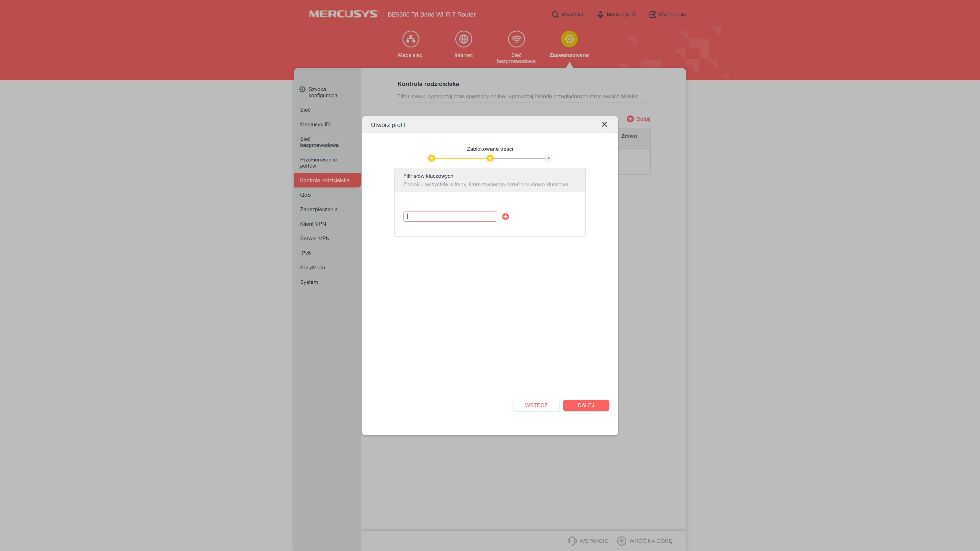The height and width of the screenshot is (551, 980).
Task: Go back with the WSTECZ button
Action: [536, 405]
